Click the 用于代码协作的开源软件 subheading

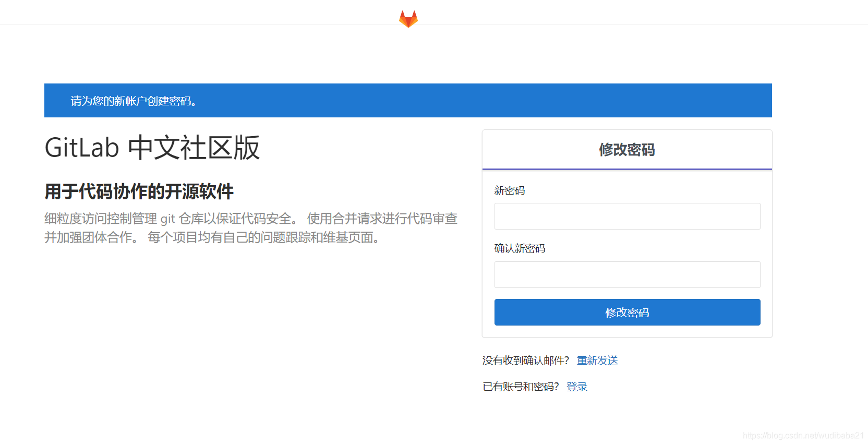[x=139, y=191]
